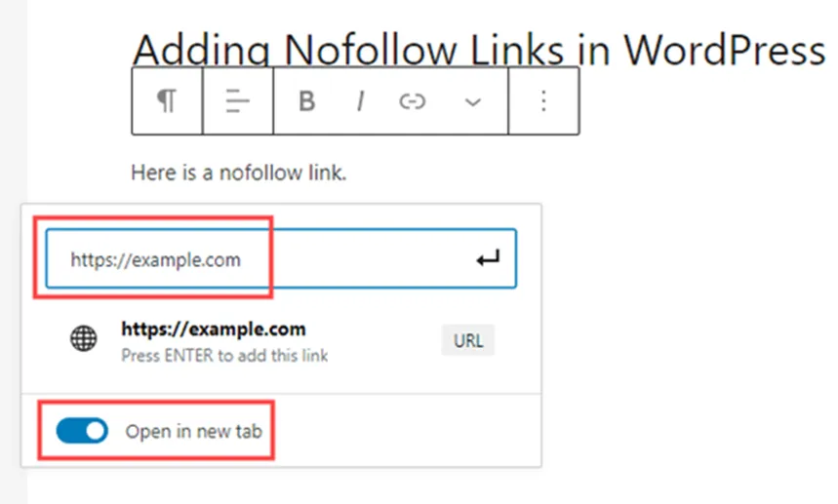The width and height of the screenshot is (838, 504).
Task: Click the 'Here is a nofollow link.' paragraph
Action: (239, 173)
